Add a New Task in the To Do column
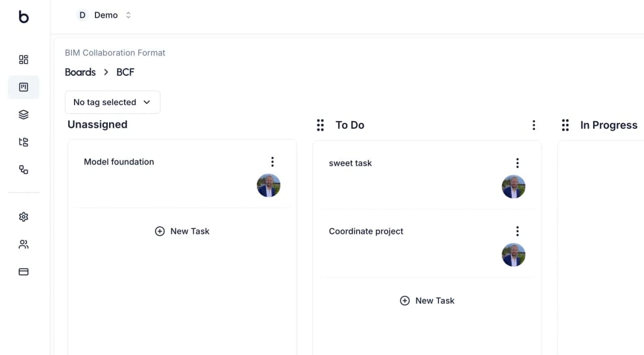The height and width of the screenshot is (355, 644). pos(427,300)
